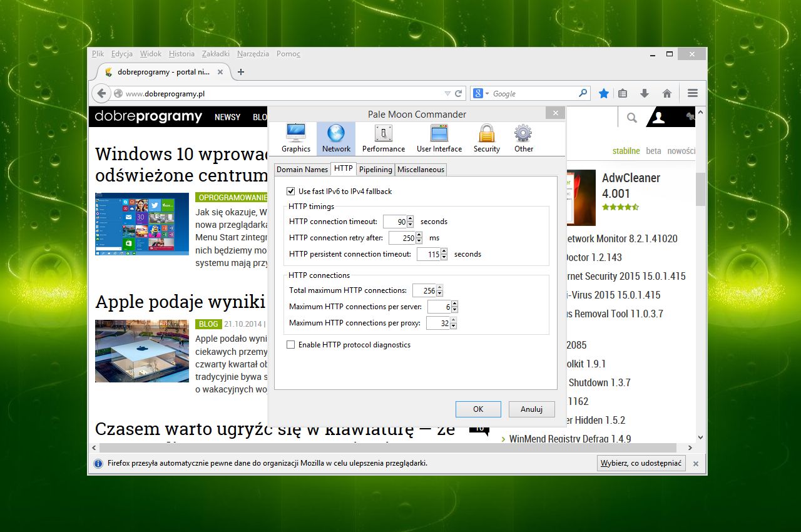Viewport: 801px width, 532px height.
Task: Select the HTTP tab
Action: [x=344, y=168]
